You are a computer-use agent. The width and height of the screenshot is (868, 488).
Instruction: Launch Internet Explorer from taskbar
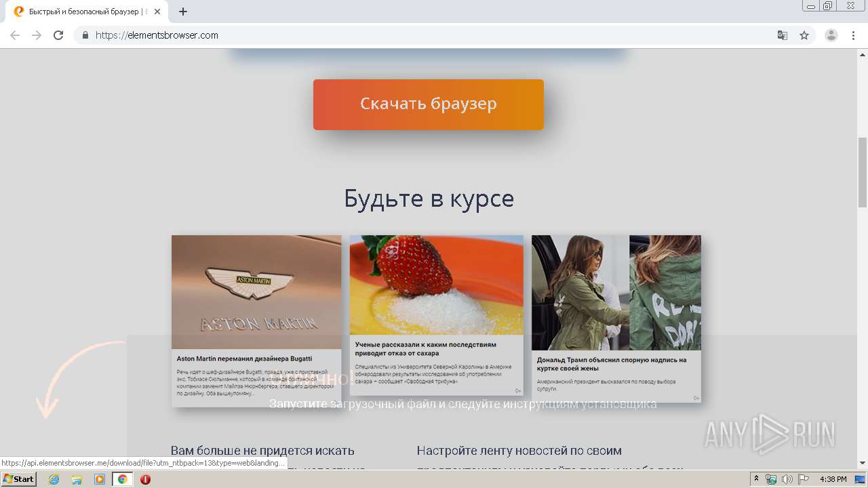[54, 479]
